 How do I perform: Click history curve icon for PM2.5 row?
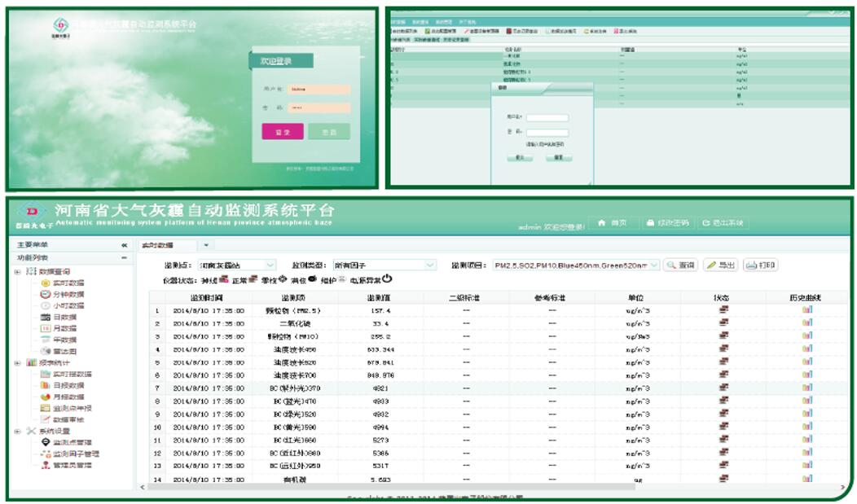click(807, 310)
